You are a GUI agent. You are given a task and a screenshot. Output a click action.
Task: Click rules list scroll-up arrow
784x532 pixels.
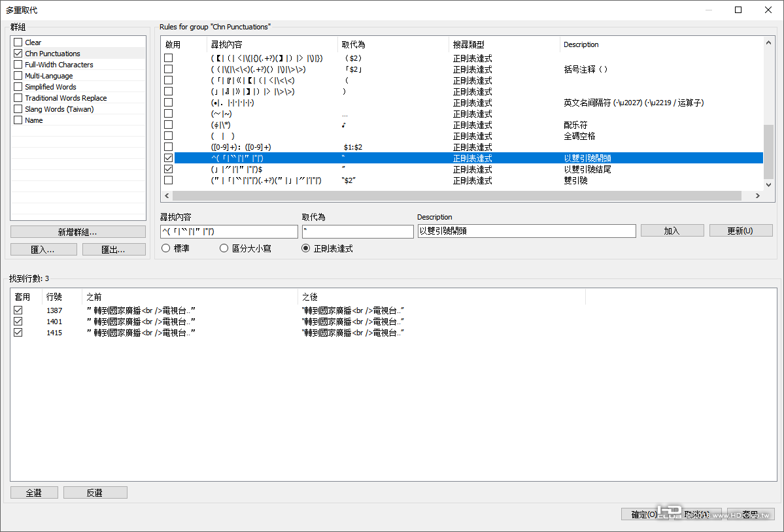768,43
